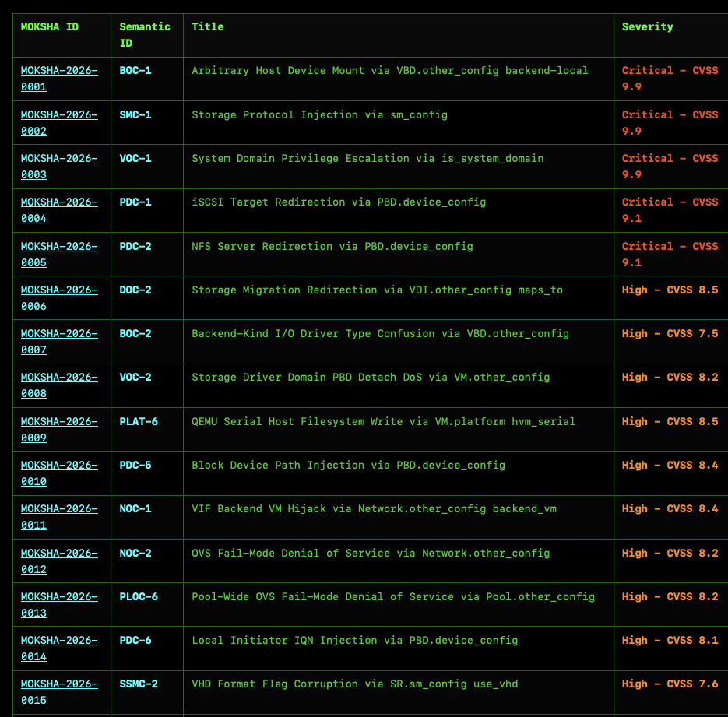Visit the MOKSHA-2026-0014 entry link
This screenshot has width=728, height=717.
pos(59,648)
